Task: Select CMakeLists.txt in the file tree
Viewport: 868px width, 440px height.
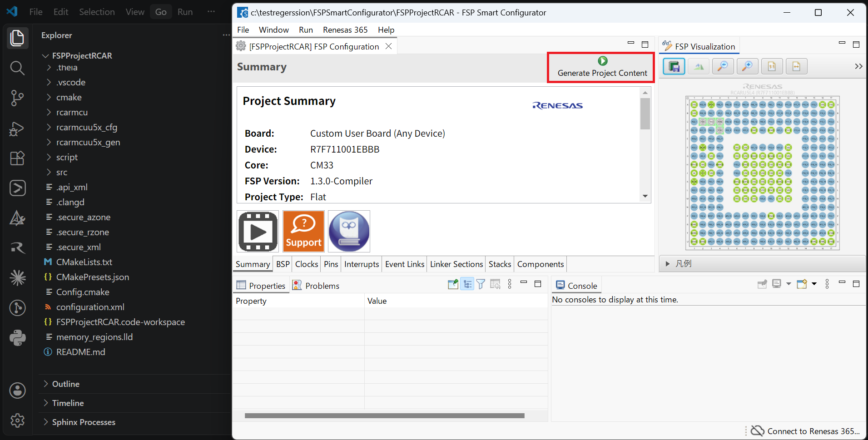Action: click(x=84, y=262)
